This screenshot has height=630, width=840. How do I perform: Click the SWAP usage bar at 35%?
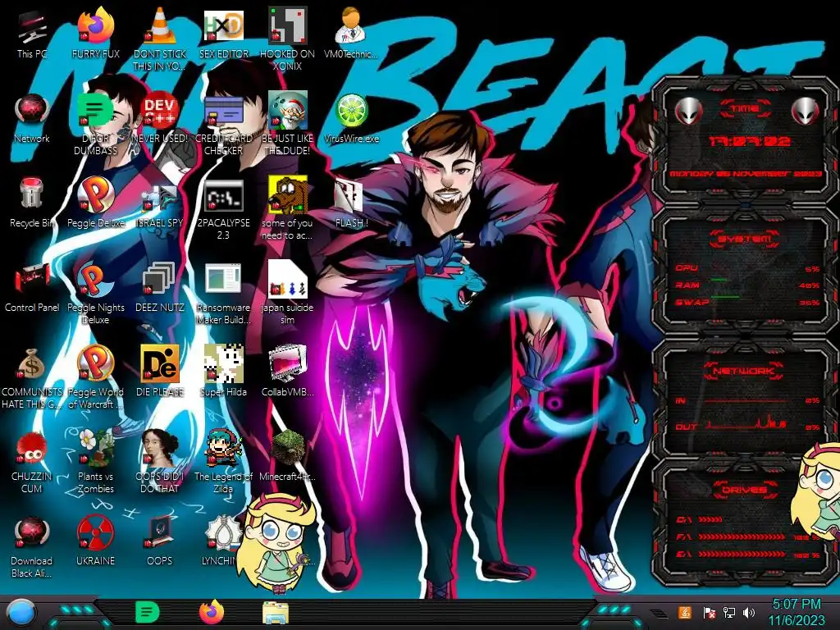tap(747, 302)
